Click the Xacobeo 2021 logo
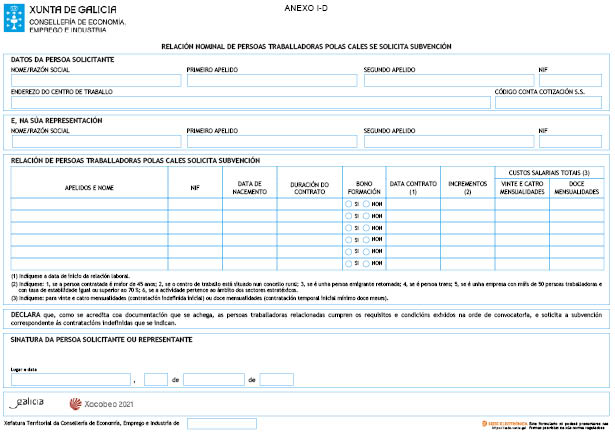Screen dimensions: 615x440 click(x=101, y=403)
